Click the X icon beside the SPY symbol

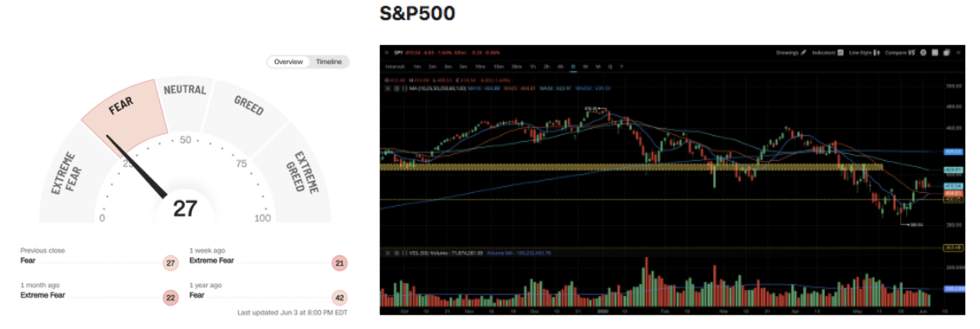tap(386, 52)
